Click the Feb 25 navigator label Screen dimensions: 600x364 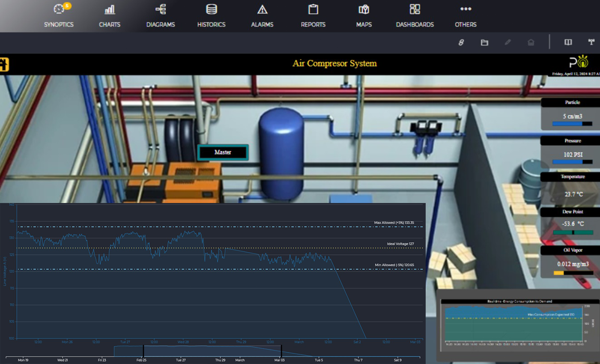point(141,360)
